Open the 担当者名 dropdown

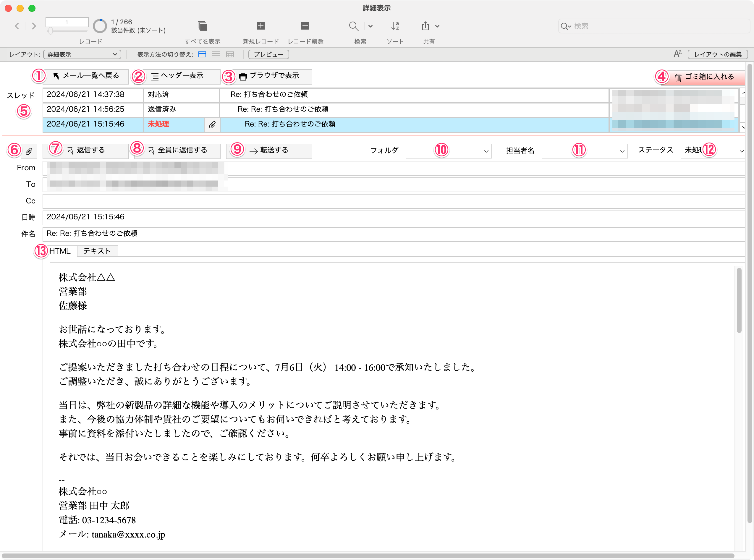585,151
